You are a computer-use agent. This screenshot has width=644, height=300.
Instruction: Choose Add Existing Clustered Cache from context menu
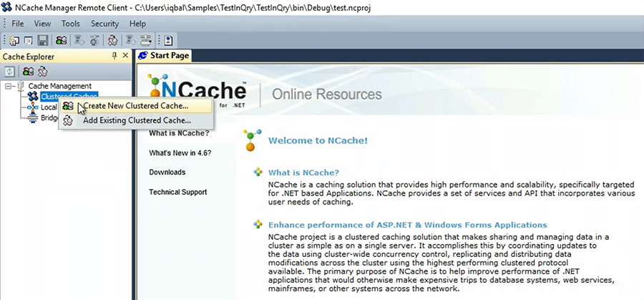pyautogui.click(x=136, y=121)
